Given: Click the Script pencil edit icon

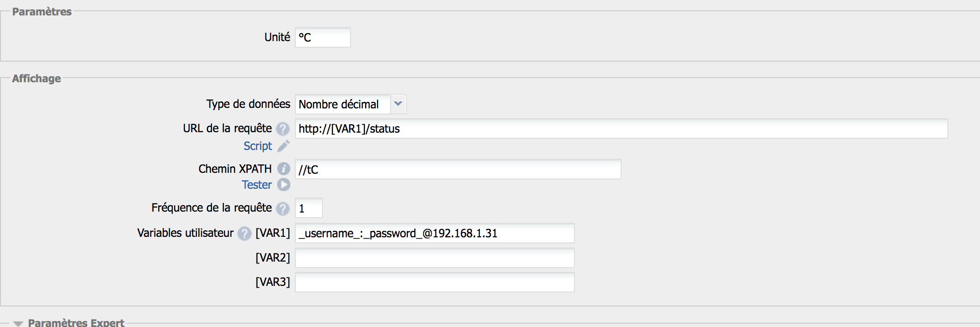Looking at the screenshot, I should click(283, 146).
